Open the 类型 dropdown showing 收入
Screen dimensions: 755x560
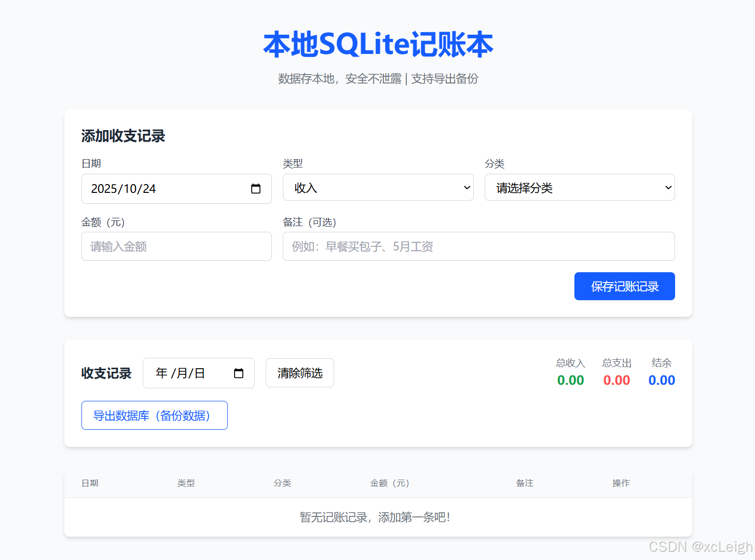click(378, 187)
